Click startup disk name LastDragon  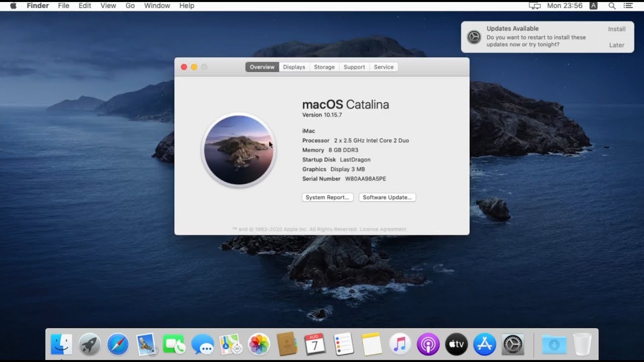[x=355, y=160]
